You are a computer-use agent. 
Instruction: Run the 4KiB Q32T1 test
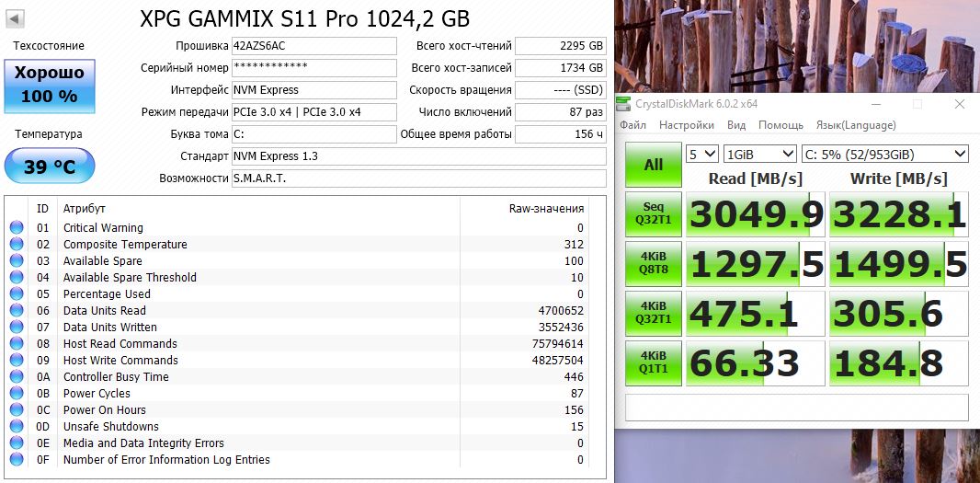(654, 314)
